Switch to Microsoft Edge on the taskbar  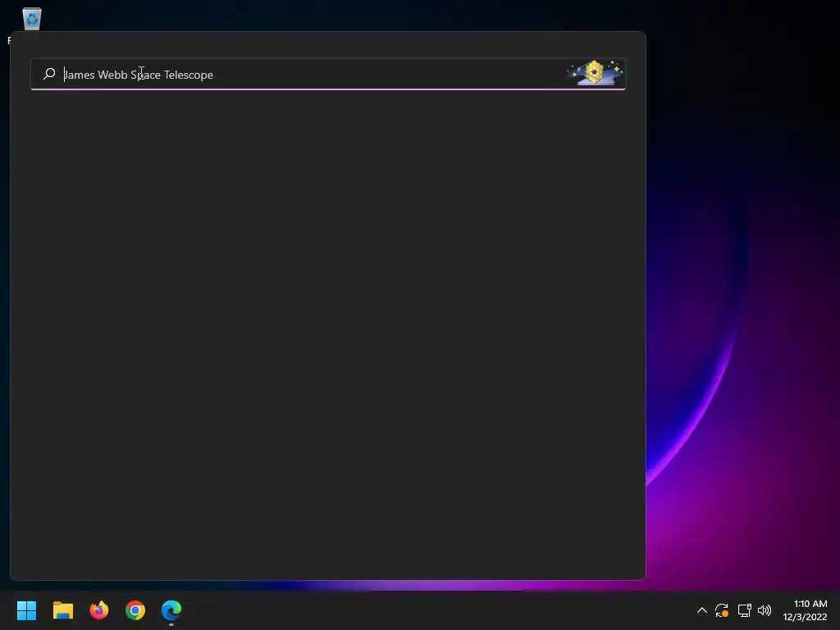click(171, 610)
